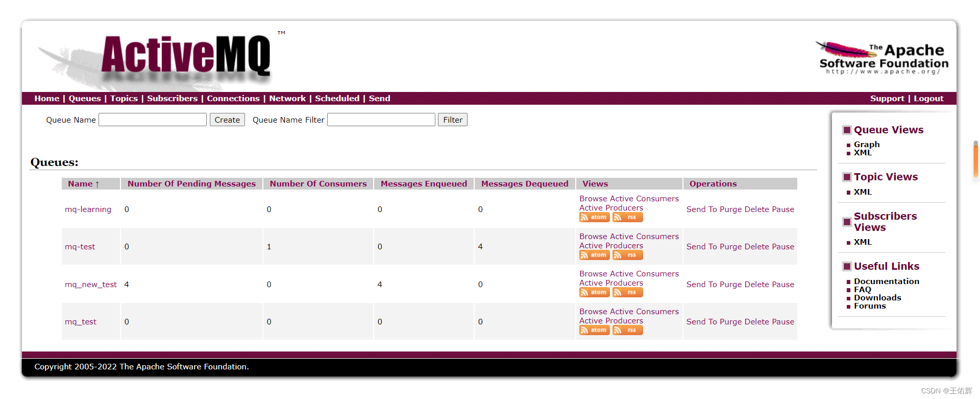980x399 pixels.
Task: Pause the mq_new_test queue
Action: tap(783, 285)
